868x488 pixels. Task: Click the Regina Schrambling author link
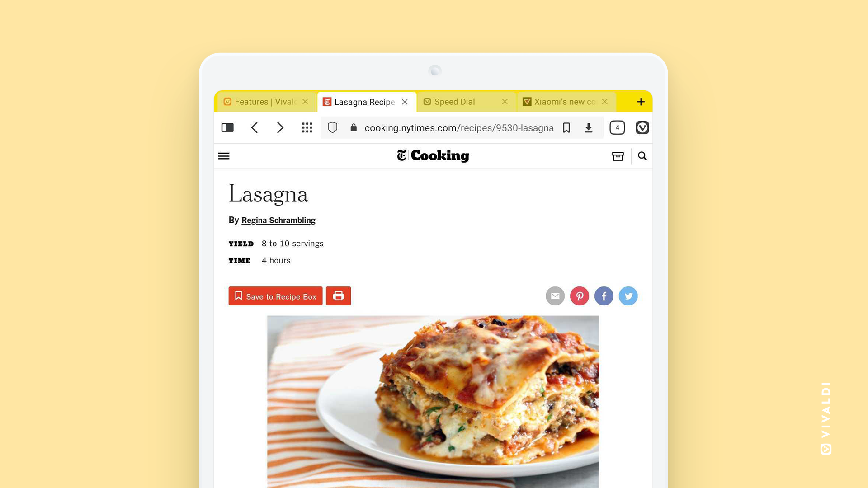[x=278, y=220]
